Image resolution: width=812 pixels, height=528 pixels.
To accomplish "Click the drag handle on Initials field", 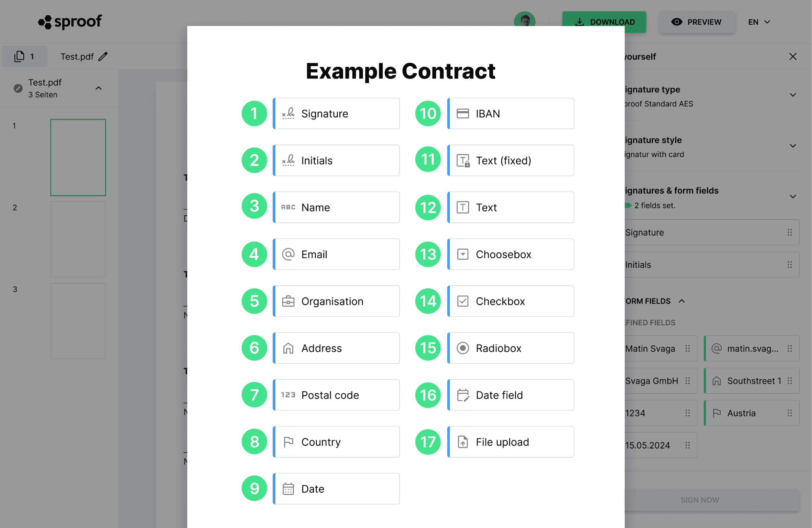I will tap(789, 265).
